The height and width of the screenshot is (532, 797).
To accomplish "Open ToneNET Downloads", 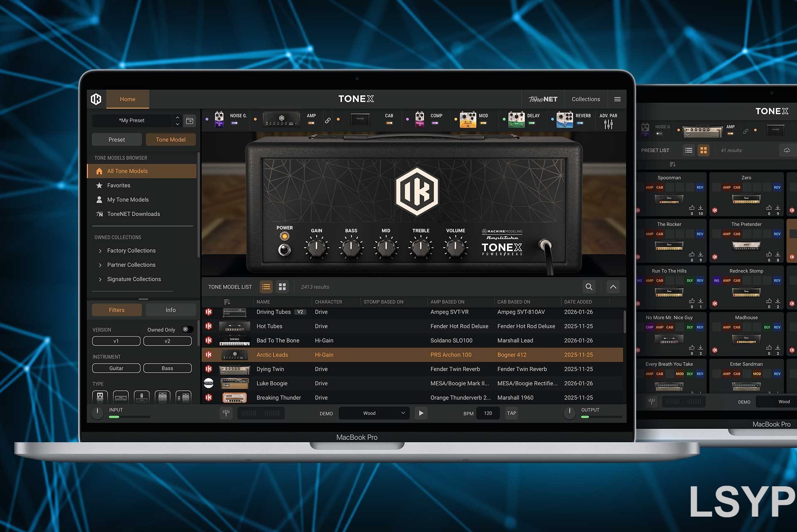I will [133, 214].
